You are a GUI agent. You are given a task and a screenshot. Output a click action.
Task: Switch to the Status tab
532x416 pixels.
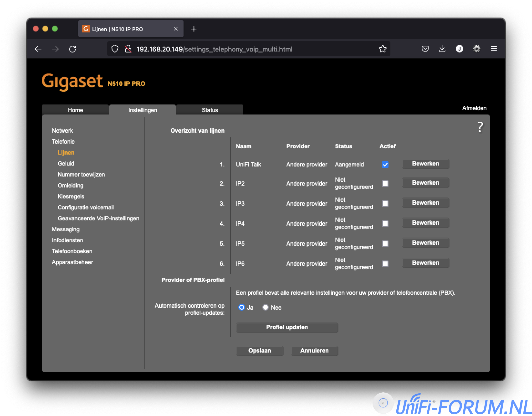(x=210, y=110)
